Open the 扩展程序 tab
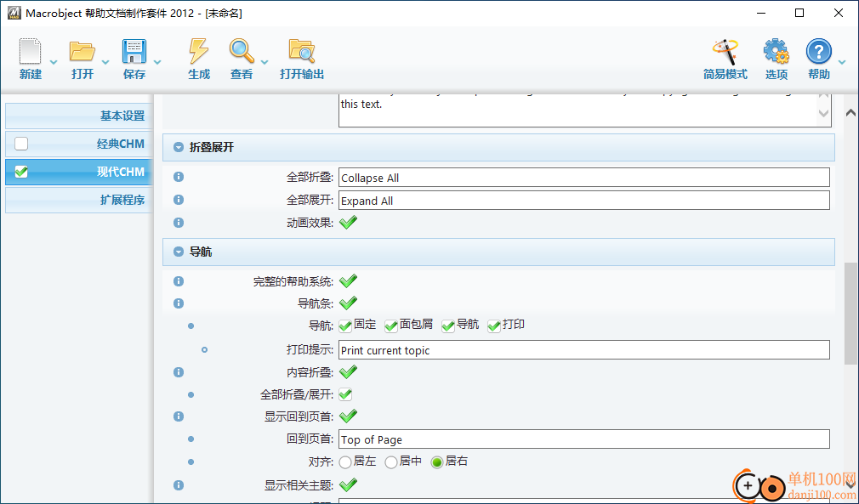This screenshot has width=859, height=504. 78,200
